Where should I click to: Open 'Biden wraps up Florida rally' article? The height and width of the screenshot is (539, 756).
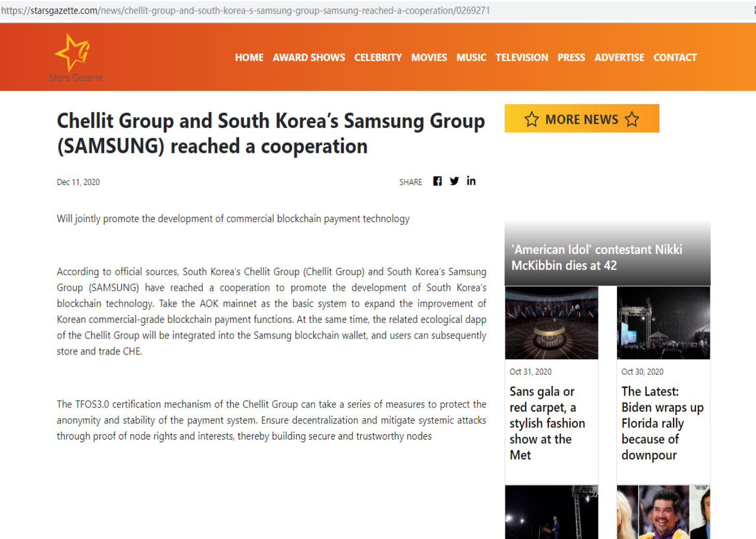(663, 423)
